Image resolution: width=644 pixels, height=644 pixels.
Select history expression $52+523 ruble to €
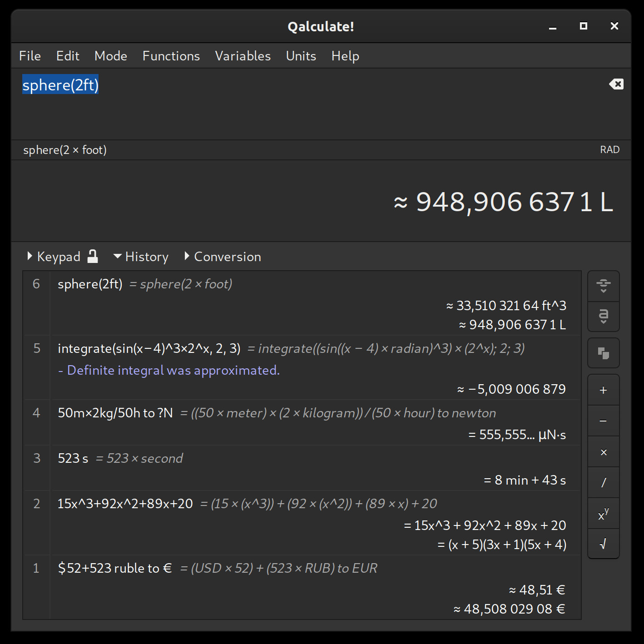pyautogui.click(x=115, y=568)
